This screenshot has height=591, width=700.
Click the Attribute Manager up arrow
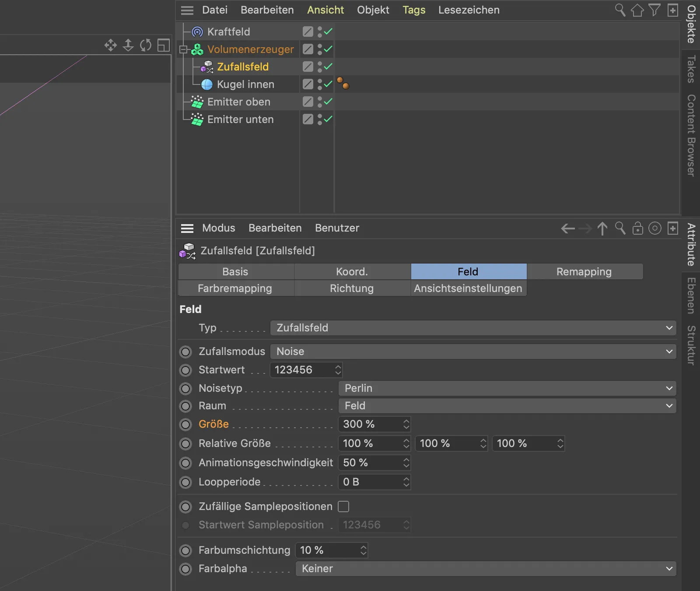pyautogui.click(x=602, y=229)
